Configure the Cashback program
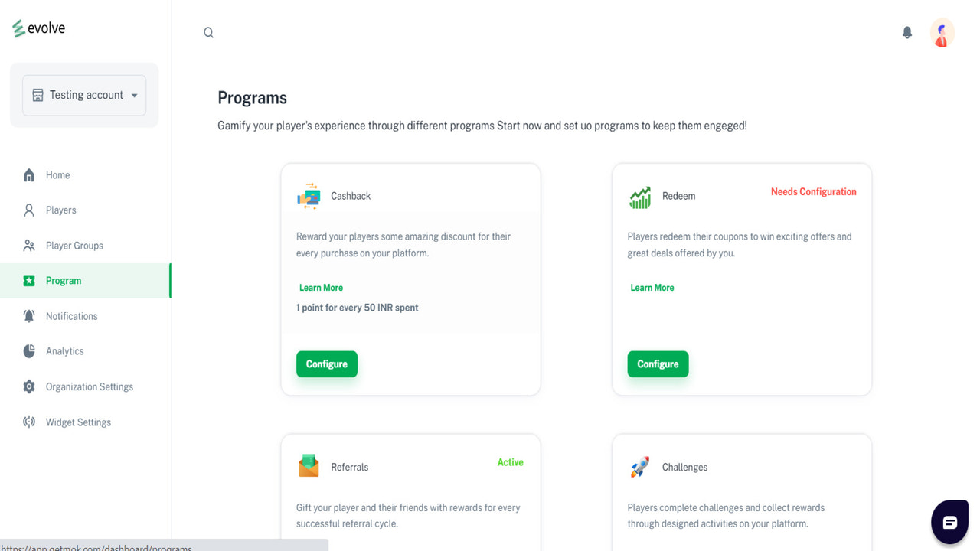This screenshot has height=551, width=980. click(327, 364)
